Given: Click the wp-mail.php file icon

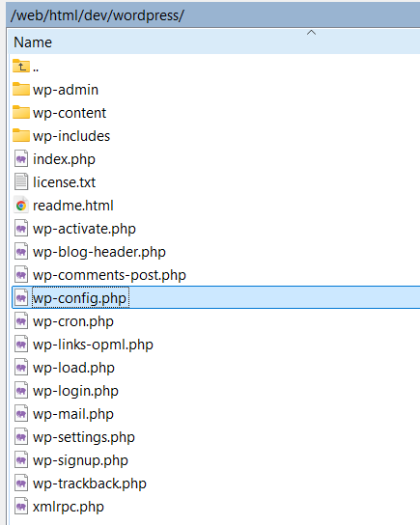Looking at the screenshot, I should 21,413.
